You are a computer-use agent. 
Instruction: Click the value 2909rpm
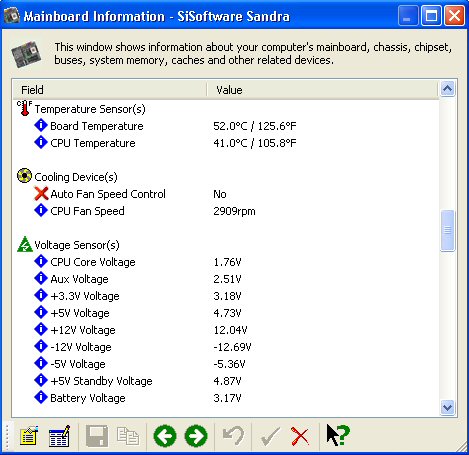pyautogui.click(x=234, y=211)
